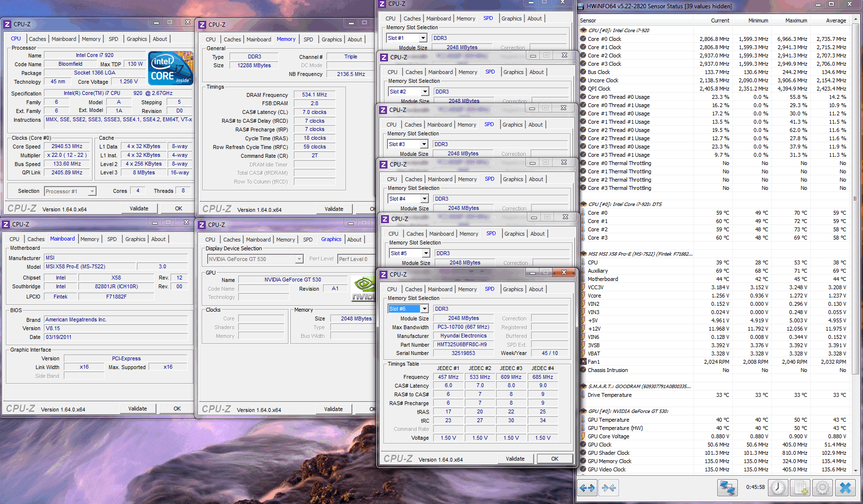Click the fan icon beside Fan1 row

(x=583, y=362)
